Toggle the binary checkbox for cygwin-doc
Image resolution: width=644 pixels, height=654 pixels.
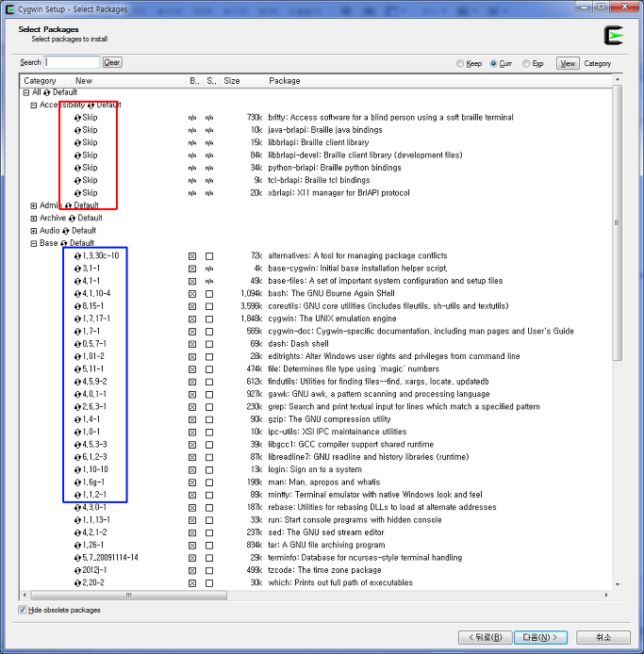(192, 332)
